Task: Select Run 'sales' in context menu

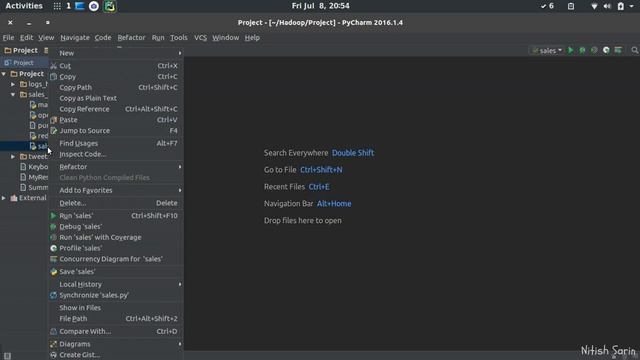Action: pos(116,216)
